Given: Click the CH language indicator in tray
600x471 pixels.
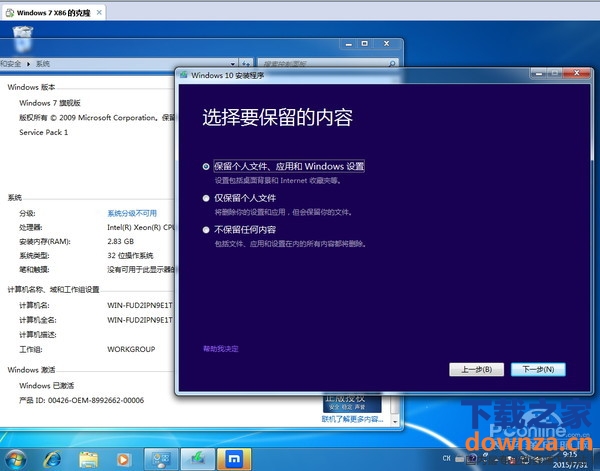Looking at the screenshot, I should 447,458.
